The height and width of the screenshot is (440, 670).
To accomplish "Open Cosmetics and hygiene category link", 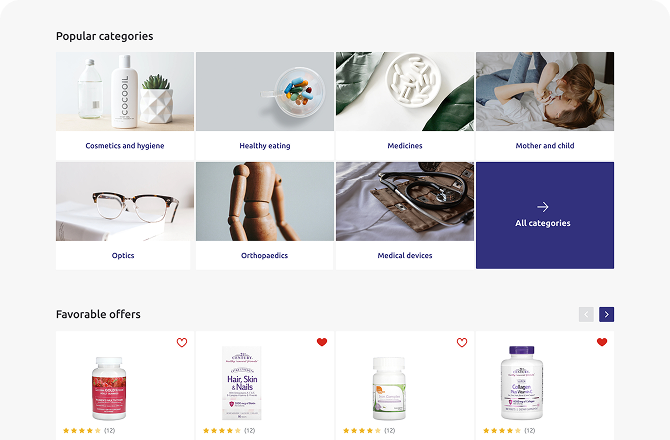I will pos(125,146).
